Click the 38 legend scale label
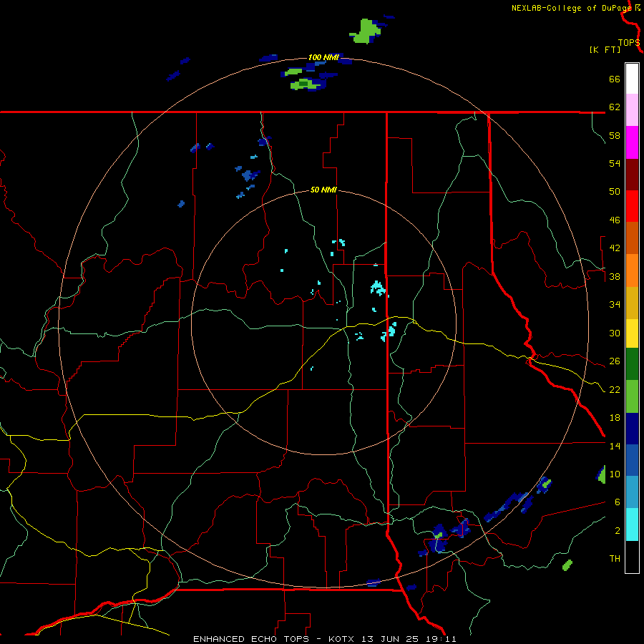 tap(615, 276)
